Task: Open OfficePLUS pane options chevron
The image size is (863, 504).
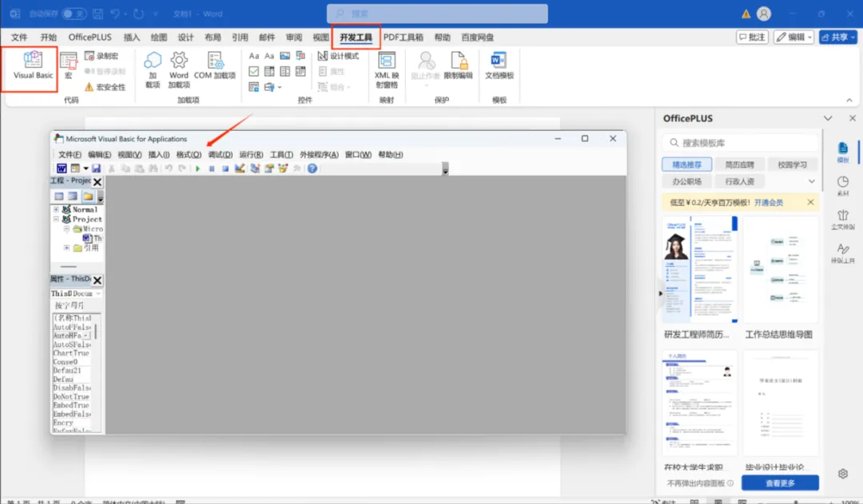Action: (828, 118)
